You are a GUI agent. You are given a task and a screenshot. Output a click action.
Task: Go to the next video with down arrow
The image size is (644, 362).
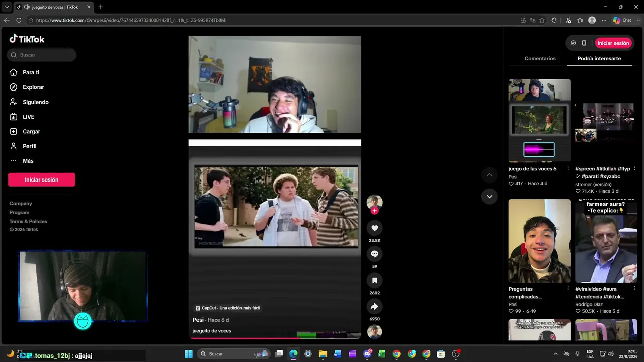tap(489, 196)
